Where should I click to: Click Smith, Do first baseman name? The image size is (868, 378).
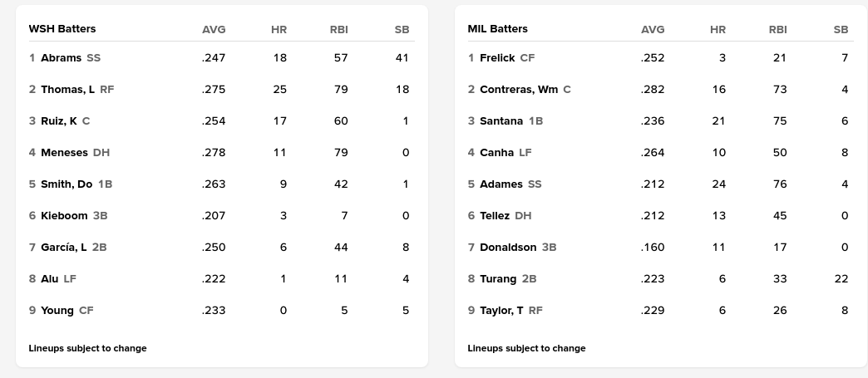point(67,184)
